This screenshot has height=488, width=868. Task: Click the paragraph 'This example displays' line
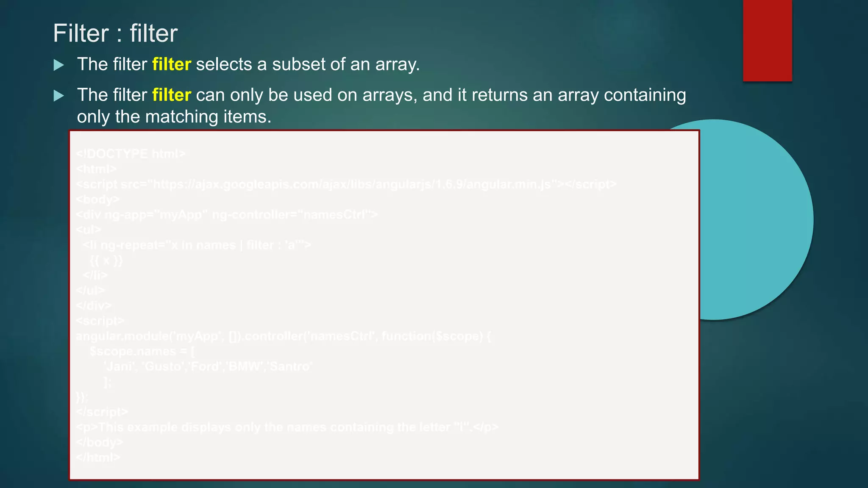287,427
